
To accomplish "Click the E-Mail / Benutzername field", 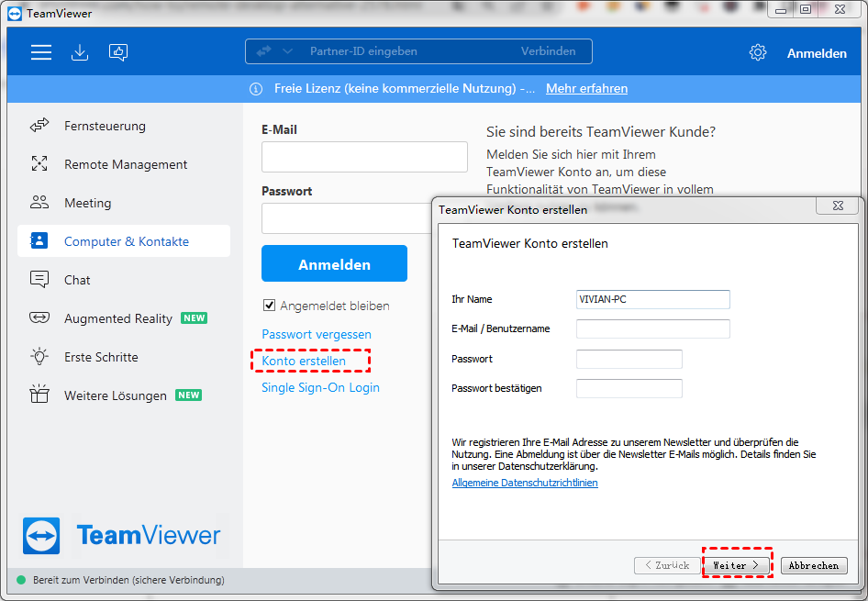I will (x=652, y=328).
